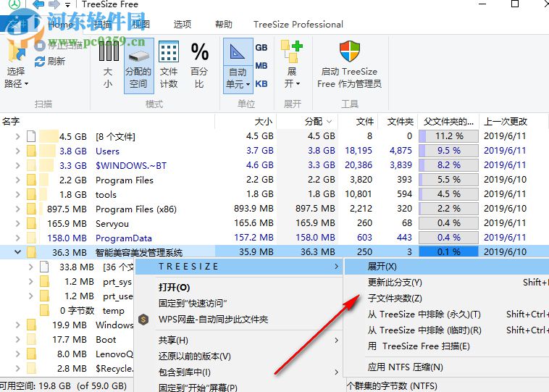Launch TreeSize Free as administrator shield
Viewport: 549px width, 392px height.
coord(350,51)
